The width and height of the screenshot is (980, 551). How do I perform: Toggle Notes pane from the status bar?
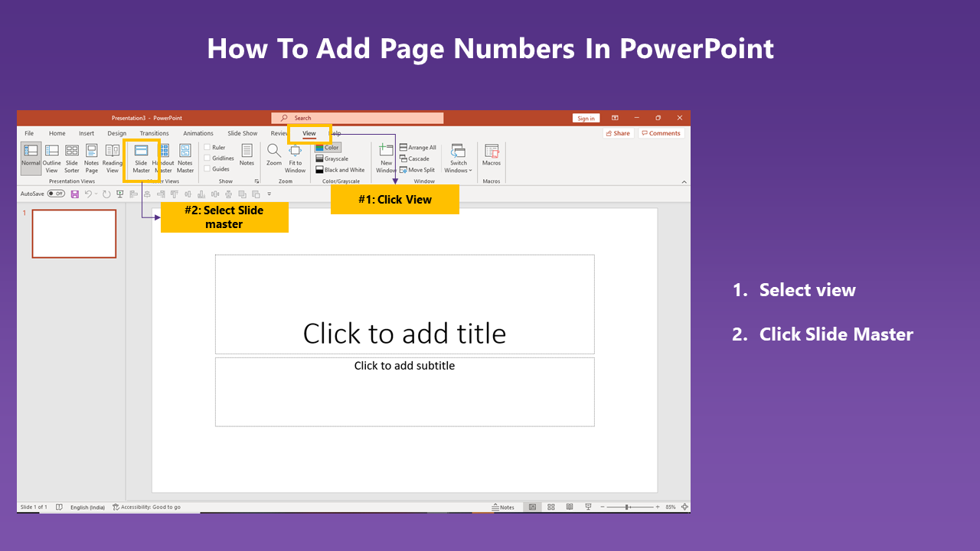503,507
